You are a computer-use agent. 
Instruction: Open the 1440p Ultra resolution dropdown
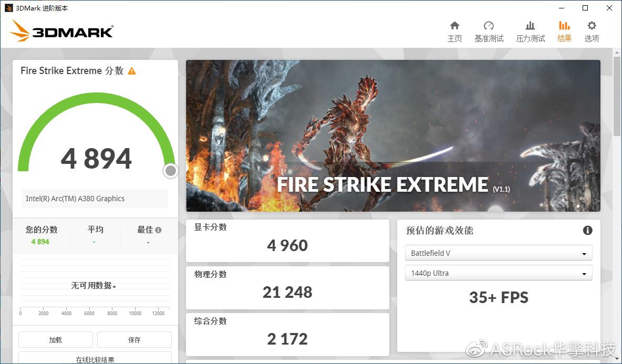(499, 273)
